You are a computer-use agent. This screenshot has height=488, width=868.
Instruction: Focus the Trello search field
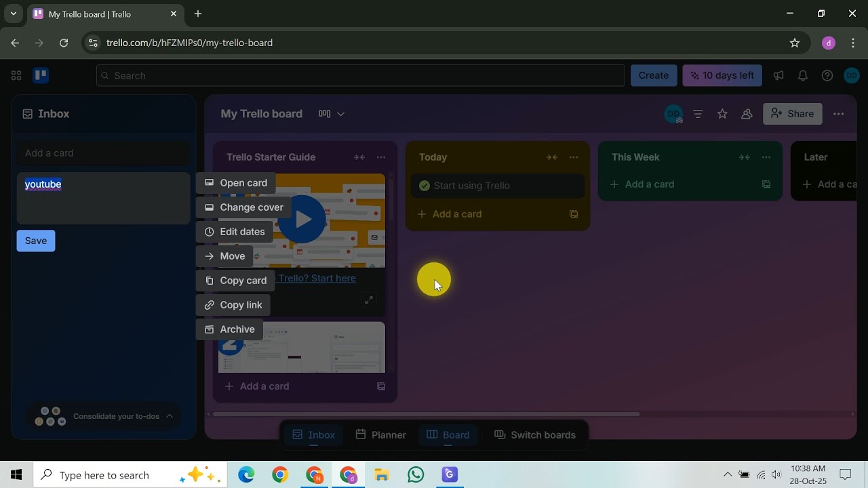(x=360, y=75)
